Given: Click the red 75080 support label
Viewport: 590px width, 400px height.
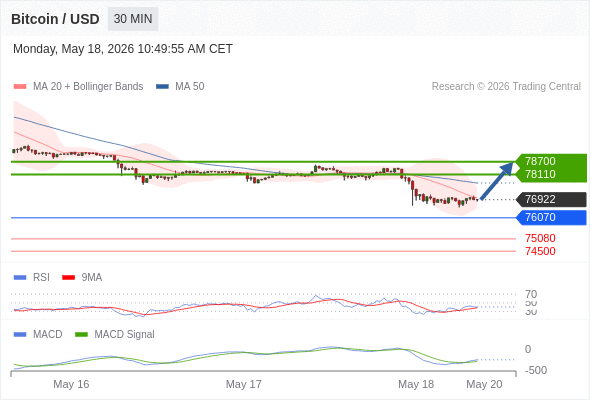Looking at the screenshot, I should pyautogui.click(x=540, y=238).
